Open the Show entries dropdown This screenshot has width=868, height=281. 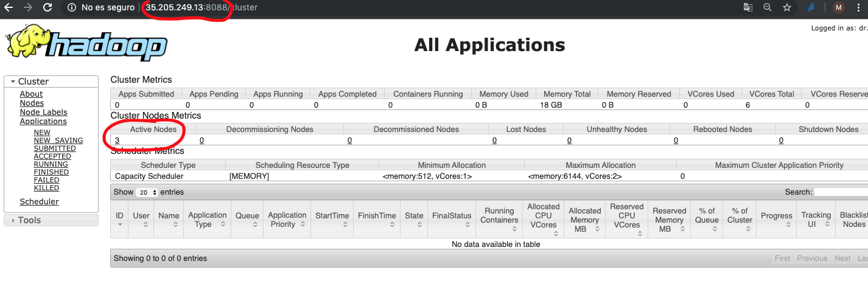147,192
